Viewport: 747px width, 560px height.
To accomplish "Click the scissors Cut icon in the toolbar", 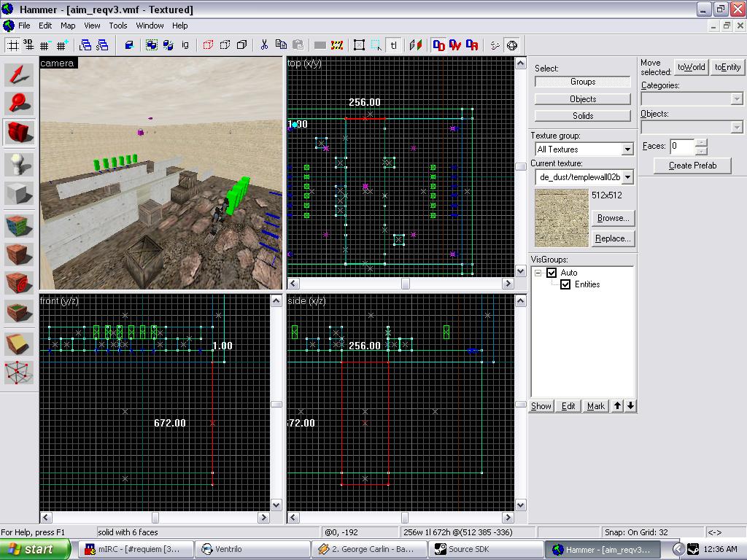I will click(x=264, y=45).
